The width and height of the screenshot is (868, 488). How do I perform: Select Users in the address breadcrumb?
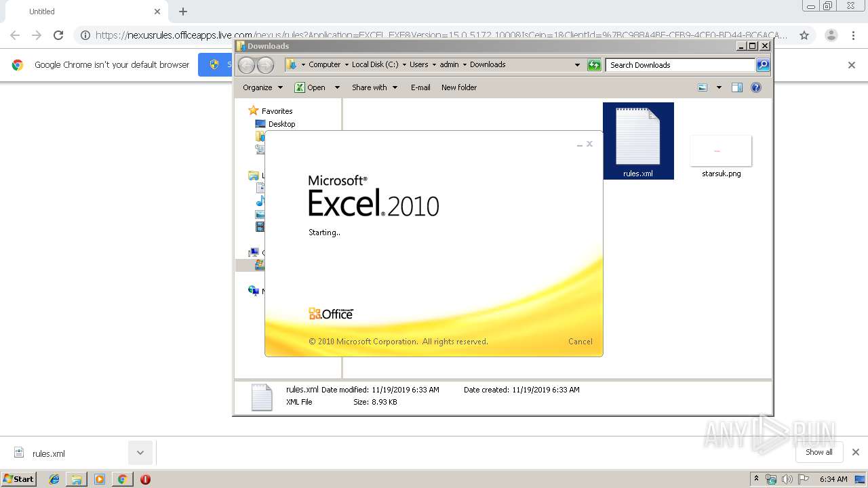(418, 64)
